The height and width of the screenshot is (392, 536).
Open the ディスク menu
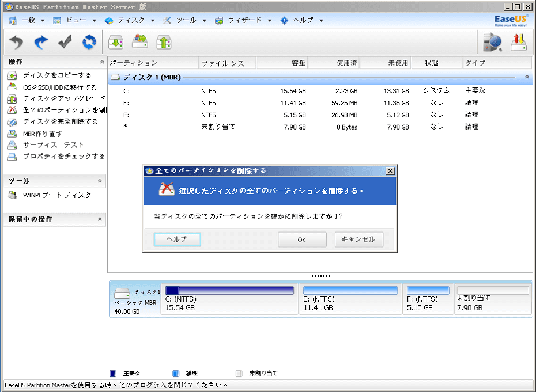pyautogui.click(x=130, y=21)
